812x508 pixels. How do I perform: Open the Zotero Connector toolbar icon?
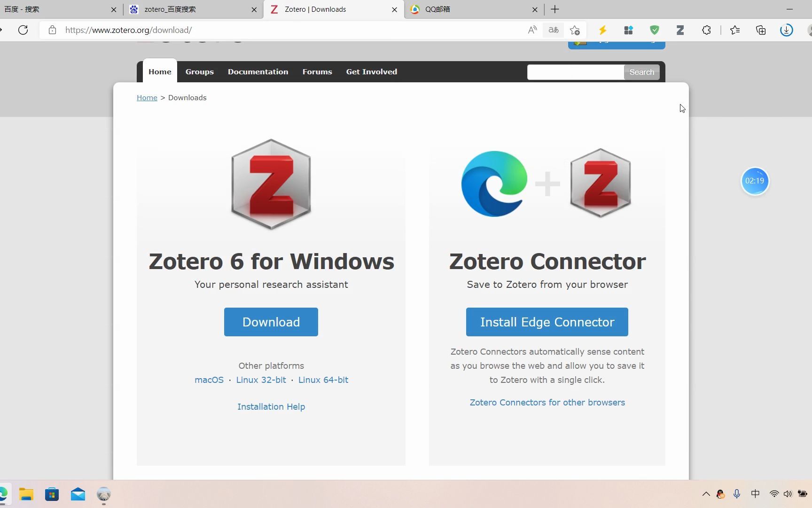680,30
